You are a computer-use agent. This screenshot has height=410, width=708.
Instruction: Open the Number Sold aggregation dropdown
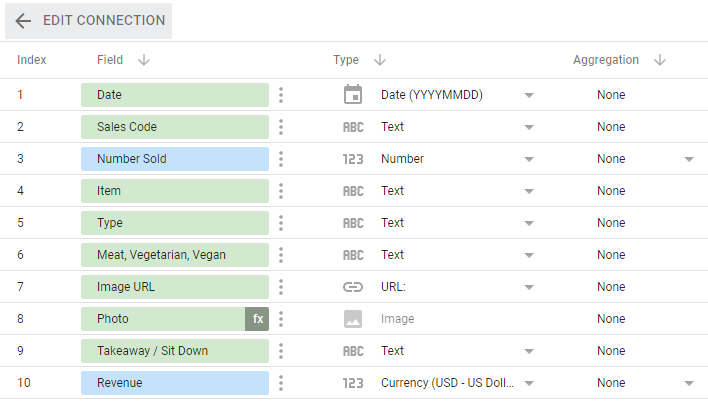[689, 159]
